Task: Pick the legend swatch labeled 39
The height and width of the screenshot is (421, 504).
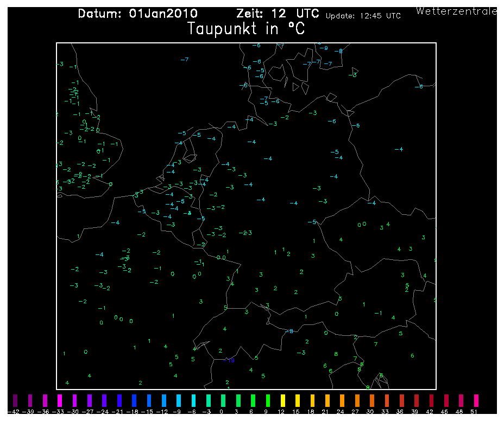Action: point(417,400)
